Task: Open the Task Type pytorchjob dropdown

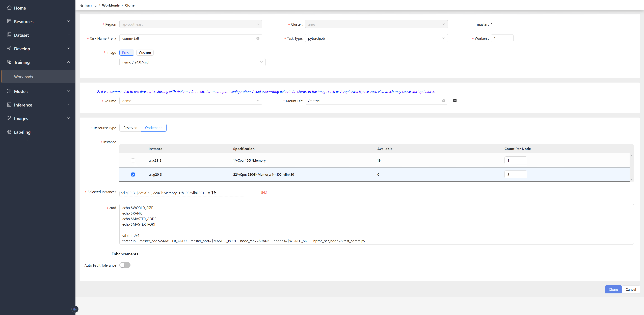Action: pyautogui.click(x=377, y=38)
